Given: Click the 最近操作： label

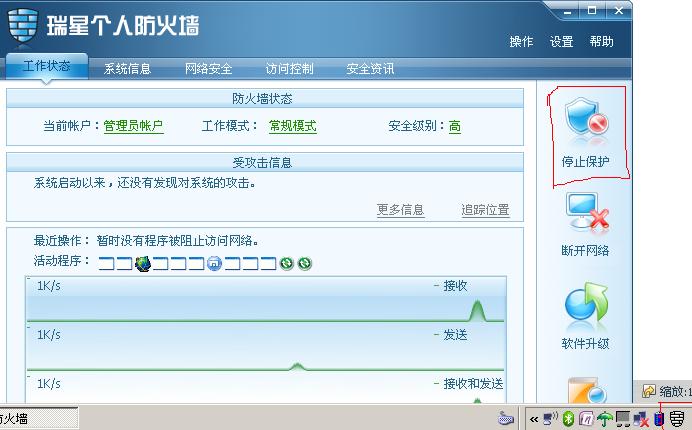Looking at the screenshot, I should coord(61,241).
